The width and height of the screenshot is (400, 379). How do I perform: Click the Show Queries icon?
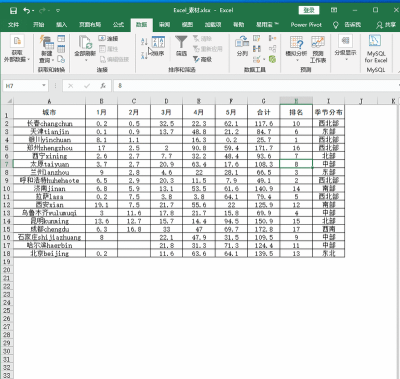[61, 38]
